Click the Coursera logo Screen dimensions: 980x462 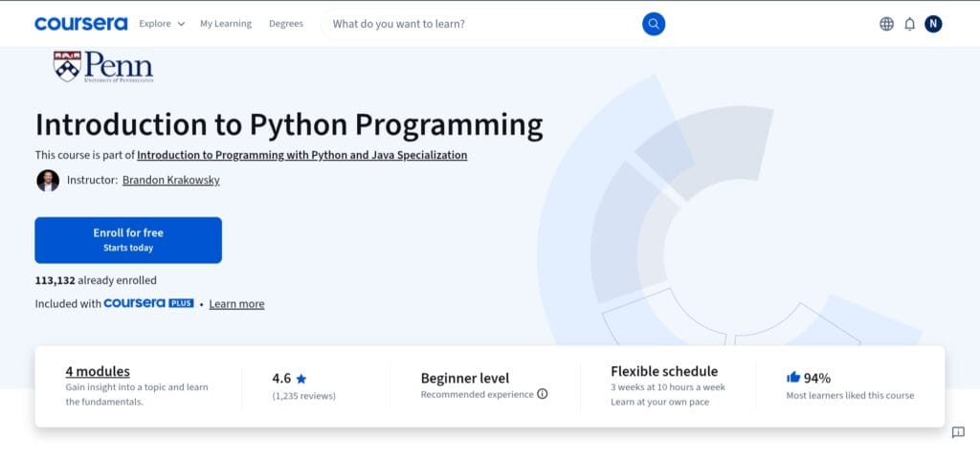coord(80,24)
